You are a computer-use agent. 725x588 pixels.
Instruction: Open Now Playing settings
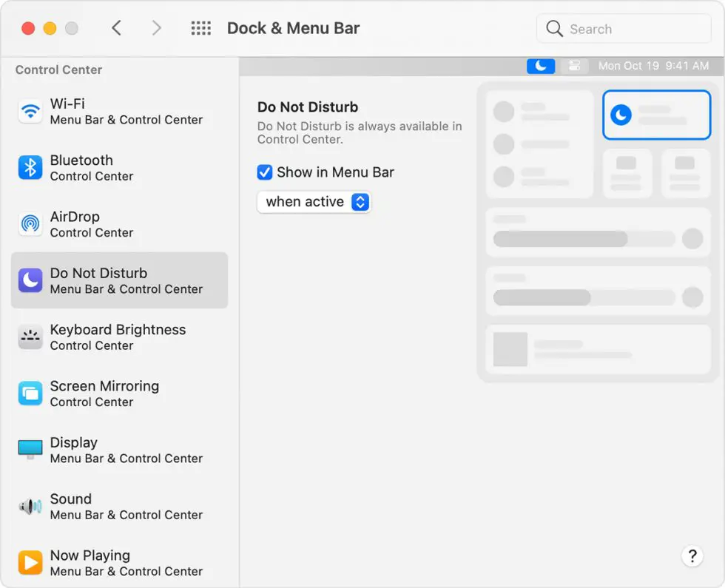(x=30, y=563)
